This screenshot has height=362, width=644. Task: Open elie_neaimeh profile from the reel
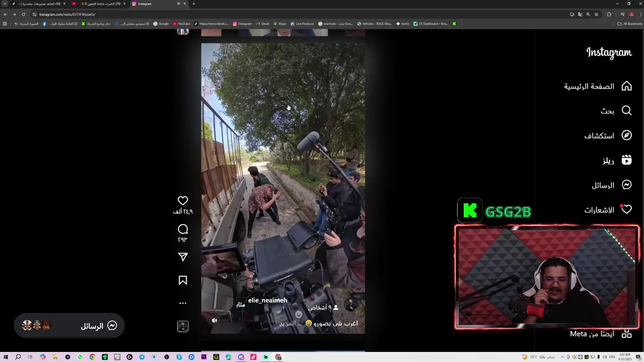click(268, 300)
